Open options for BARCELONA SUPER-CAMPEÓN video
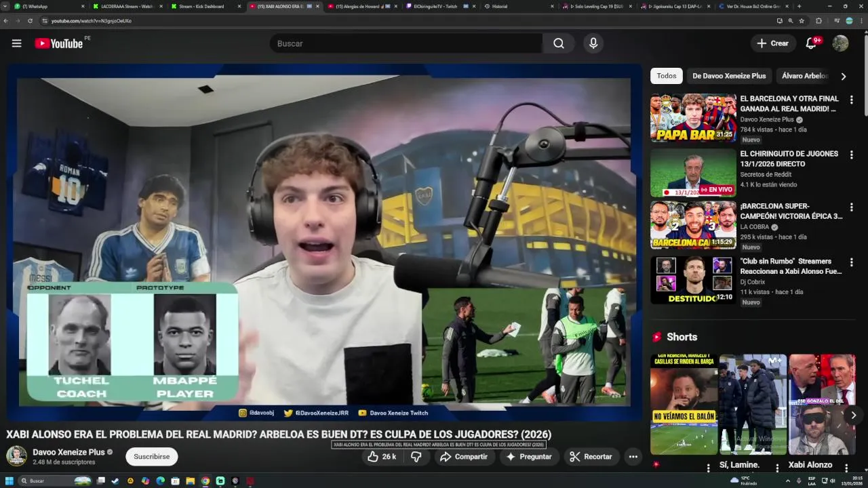Screen dimensions: 868x488 point(851,207)
